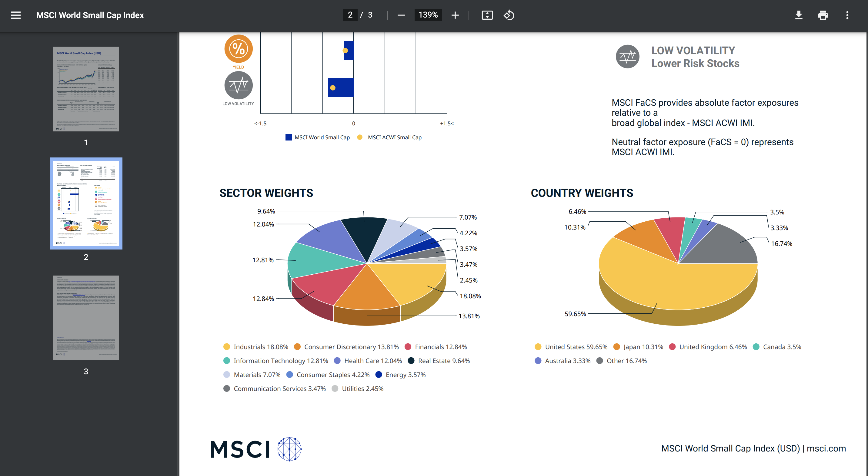Toggle the sidebar hamburger menu
Image resolution: width=868 pixels, height=476 pixels.
click(15, 15)
